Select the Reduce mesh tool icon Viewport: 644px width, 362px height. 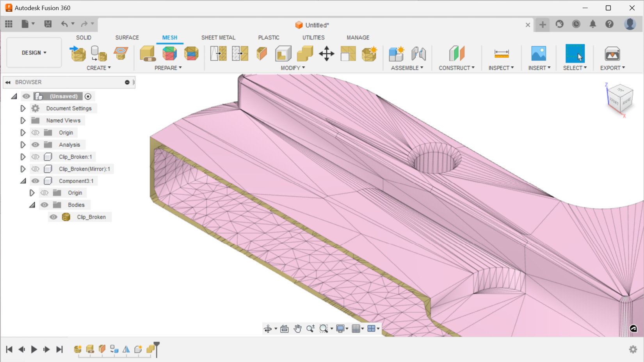coord(240,53)
